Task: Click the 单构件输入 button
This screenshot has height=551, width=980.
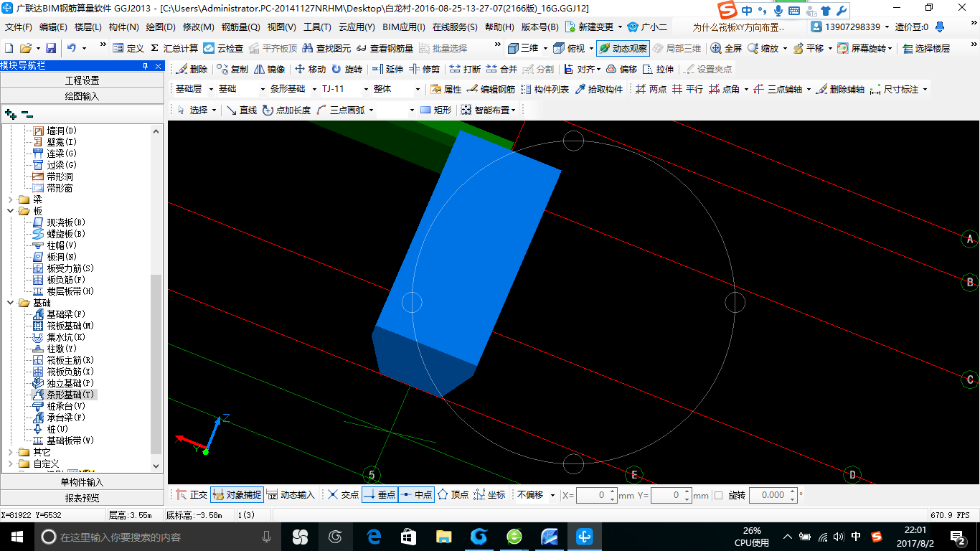Action: tap(82, 482)
